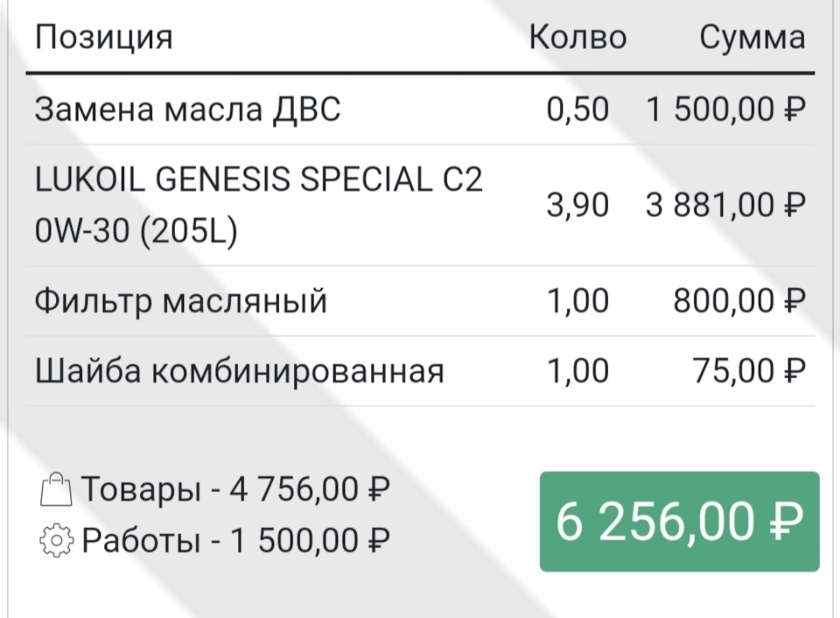840x618 pixels.
Task: Click the Позиция column header
Action: pyautogui.click(x=104, y=38)
